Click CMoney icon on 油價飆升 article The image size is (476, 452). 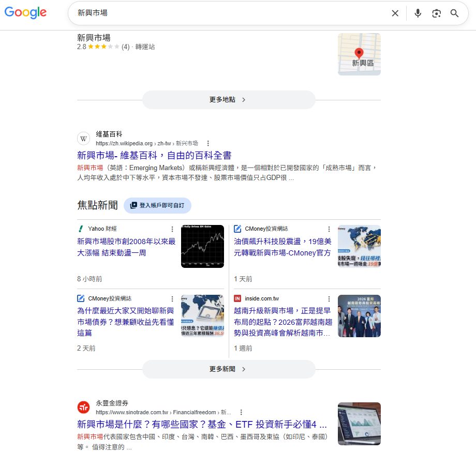coord(237,229)
